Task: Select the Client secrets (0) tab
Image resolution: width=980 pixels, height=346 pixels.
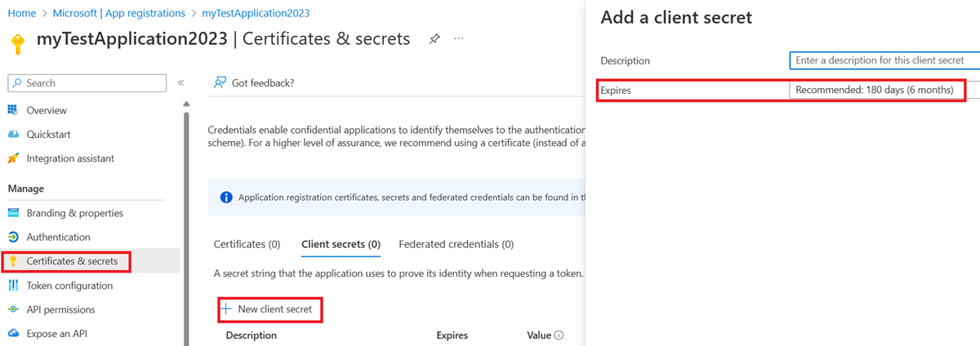Action: (341, 244)
